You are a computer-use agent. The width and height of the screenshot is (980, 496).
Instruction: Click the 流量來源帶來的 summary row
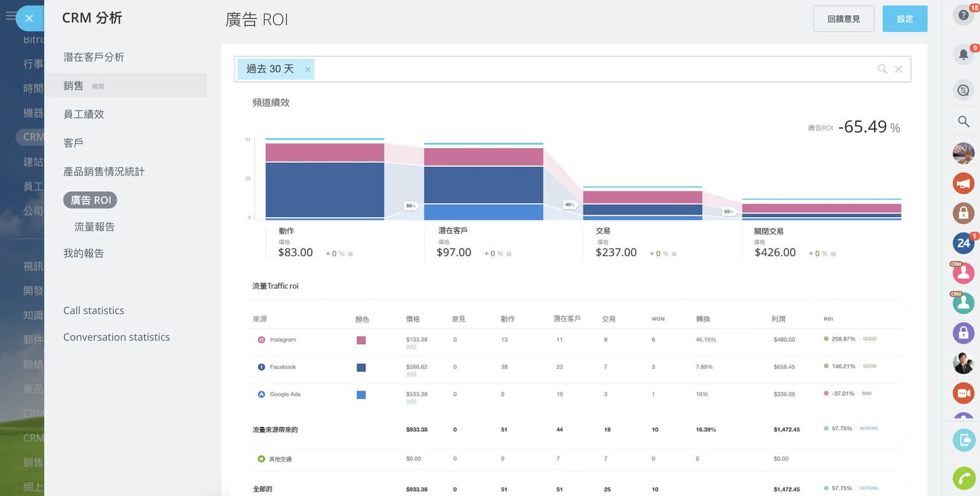[573, 430]
